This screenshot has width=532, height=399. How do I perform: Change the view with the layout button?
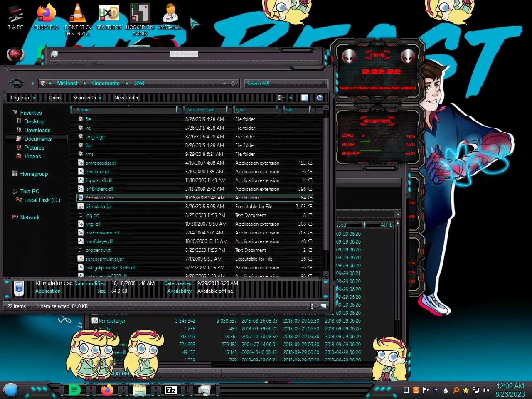pyautogui.click(x=282, y=98)
